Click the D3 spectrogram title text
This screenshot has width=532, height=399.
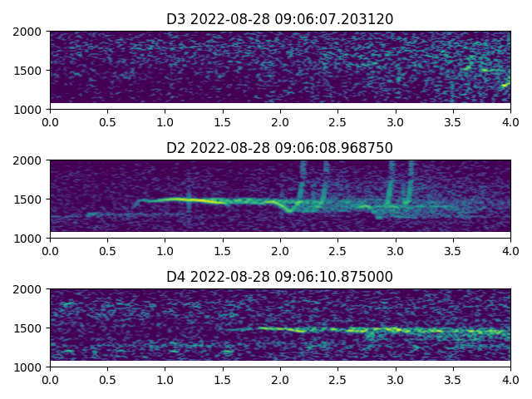tap(280, 19)
